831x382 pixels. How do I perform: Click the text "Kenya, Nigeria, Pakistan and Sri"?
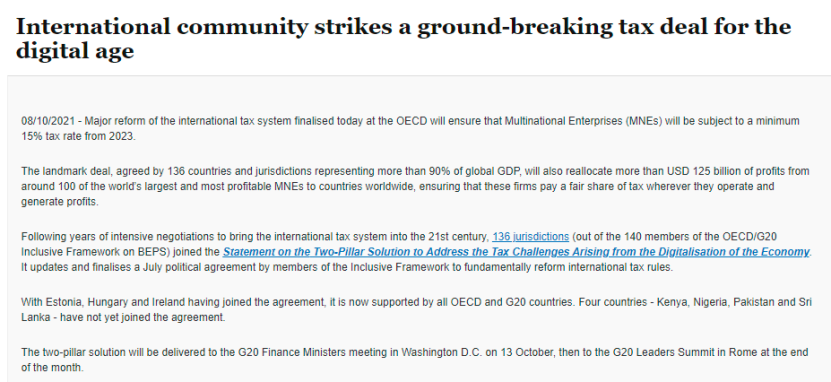coord(734,303)
